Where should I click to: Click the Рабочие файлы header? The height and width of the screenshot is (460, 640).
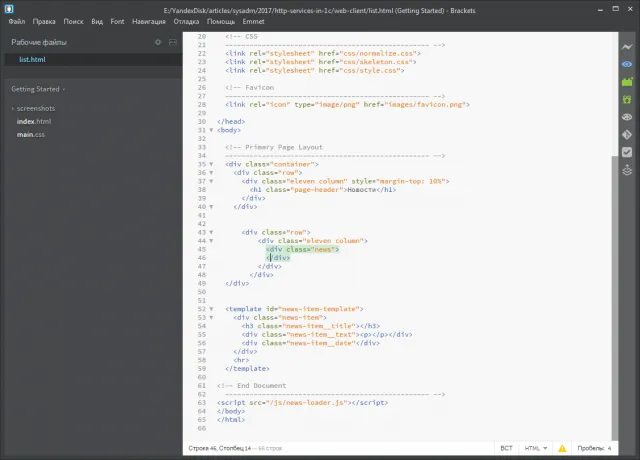(x=39, y=42)
